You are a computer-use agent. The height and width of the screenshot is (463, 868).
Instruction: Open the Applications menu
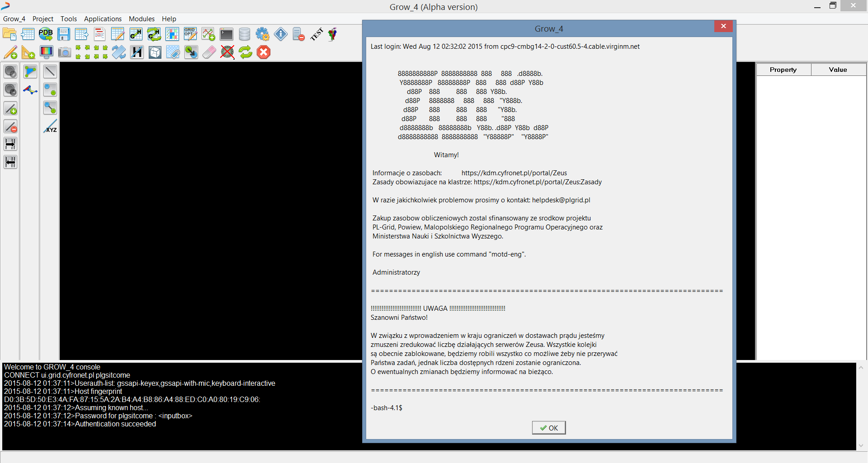point(103,19)
